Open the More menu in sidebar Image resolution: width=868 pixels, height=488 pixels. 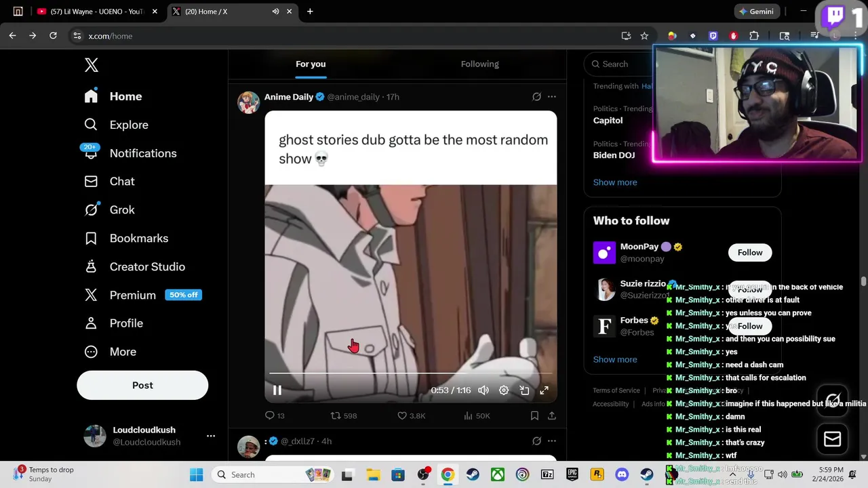110,352
